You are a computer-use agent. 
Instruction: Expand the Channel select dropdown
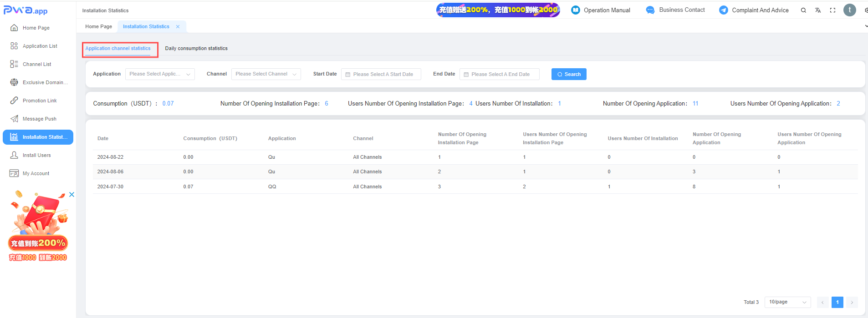tap(266, 74)
